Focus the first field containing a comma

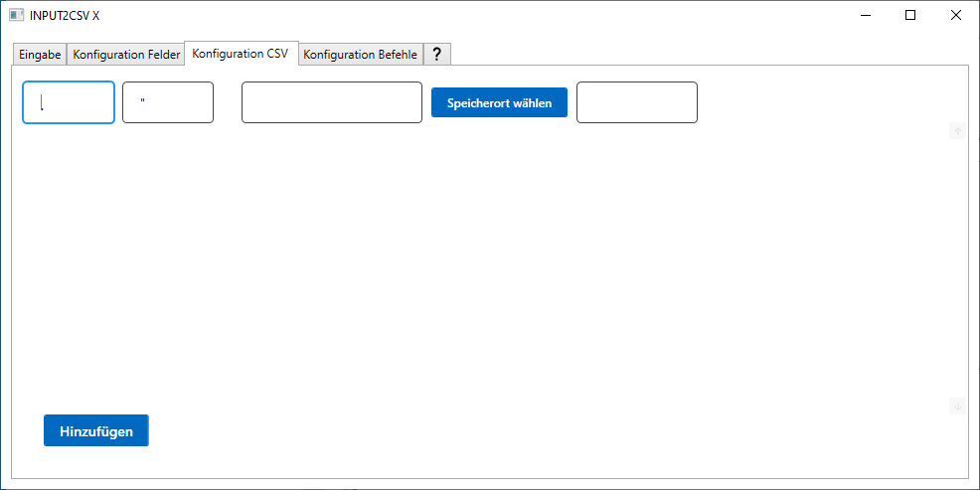[x=69, y=102]
